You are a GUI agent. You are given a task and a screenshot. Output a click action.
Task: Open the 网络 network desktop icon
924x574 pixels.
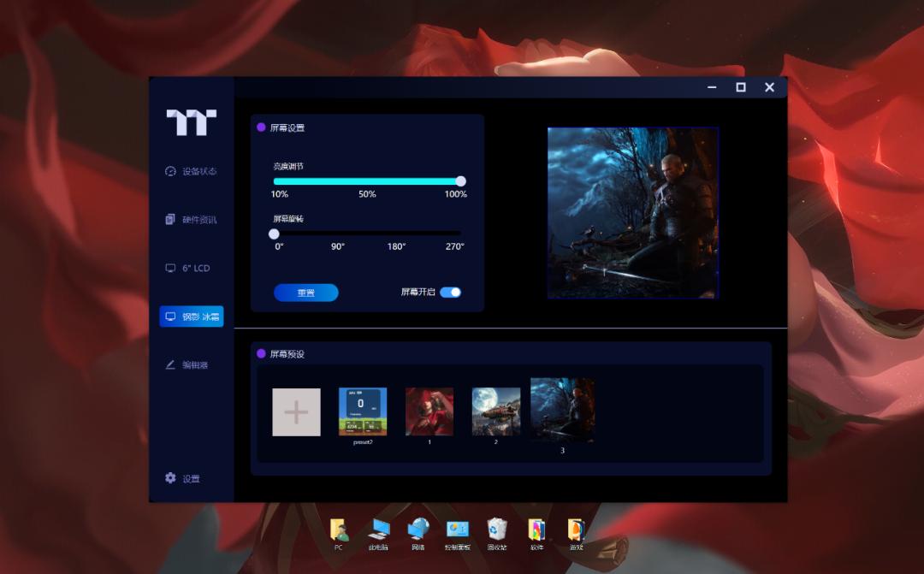[x=418, y=535]
